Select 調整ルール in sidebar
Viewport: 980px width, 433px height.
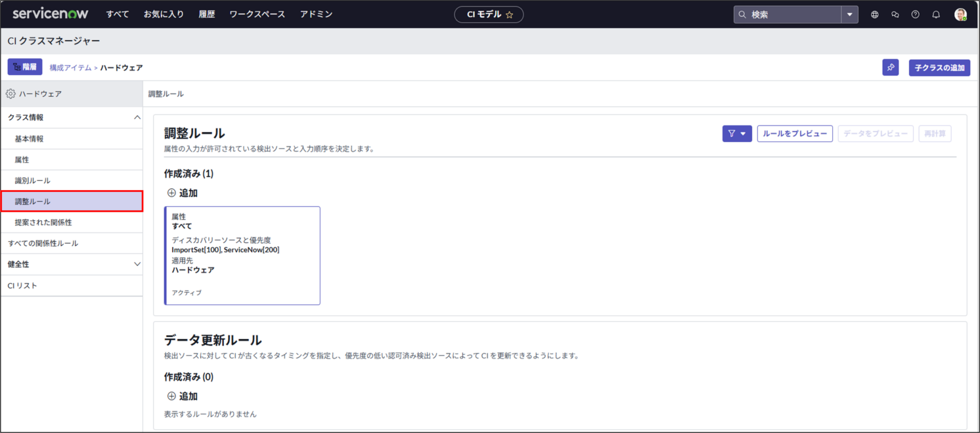point(72,202)
